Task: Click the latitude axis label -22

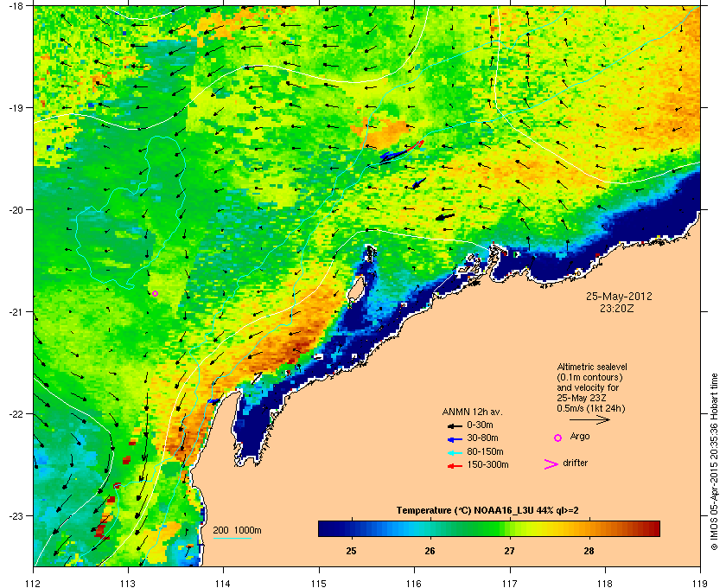Action: [16, 413]
